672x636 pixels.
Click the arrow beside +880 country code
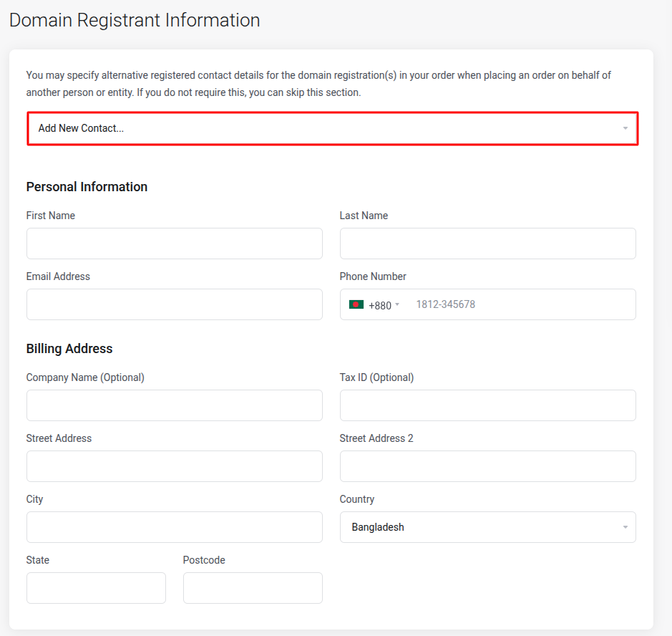tap(397, 305)
